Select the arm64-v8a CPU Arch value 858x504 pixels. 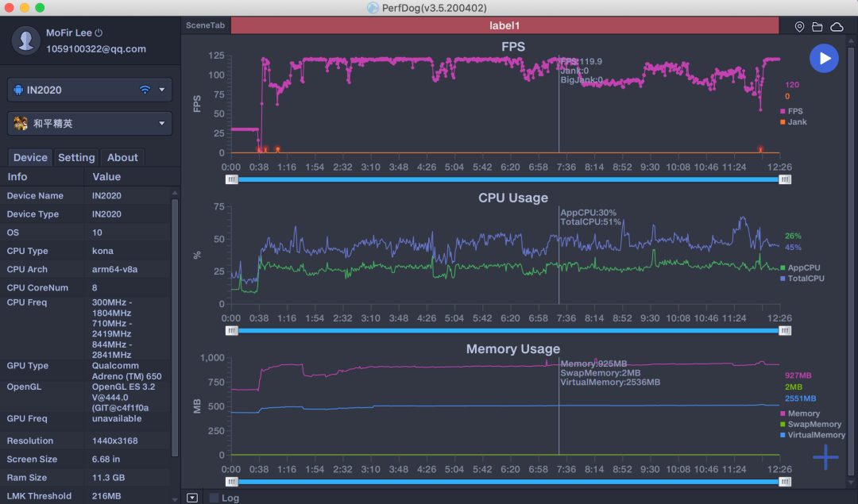click(x=114, y=269)
